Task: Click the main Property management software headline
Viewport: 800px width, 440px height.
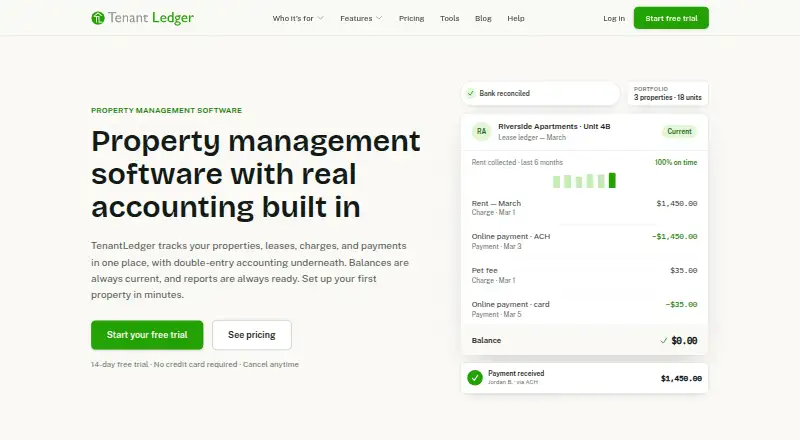Action: tap(256, 174)
